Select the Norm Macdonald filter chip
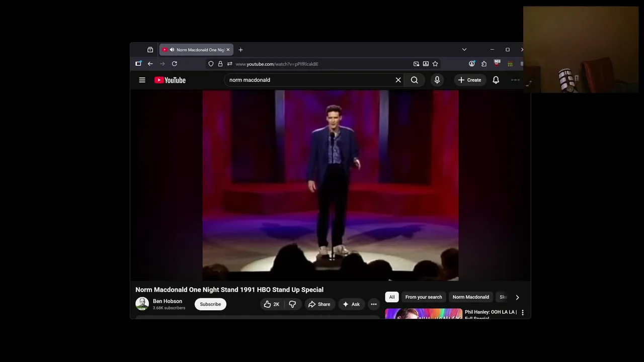Screen dimensions: 644x362 pos(471,297)
